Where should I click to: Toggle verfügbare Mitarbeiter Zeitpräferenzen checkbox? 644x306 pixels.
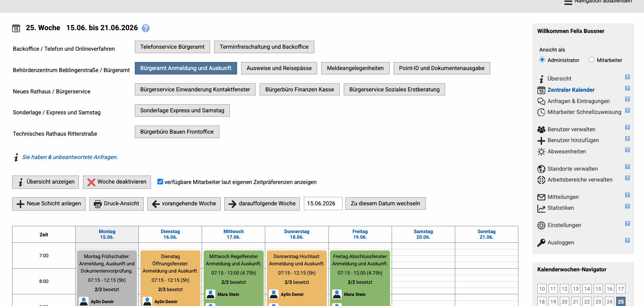pyautogui.click(x=160, y=182)
